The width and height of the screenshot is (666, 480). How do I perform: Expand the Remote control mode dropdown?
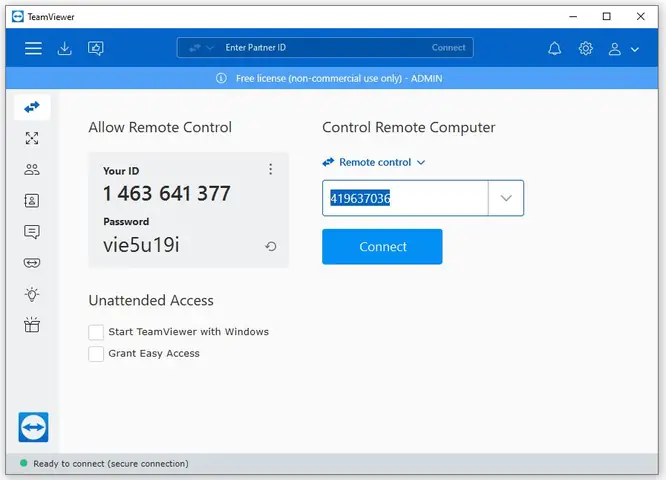pos(374,162)
